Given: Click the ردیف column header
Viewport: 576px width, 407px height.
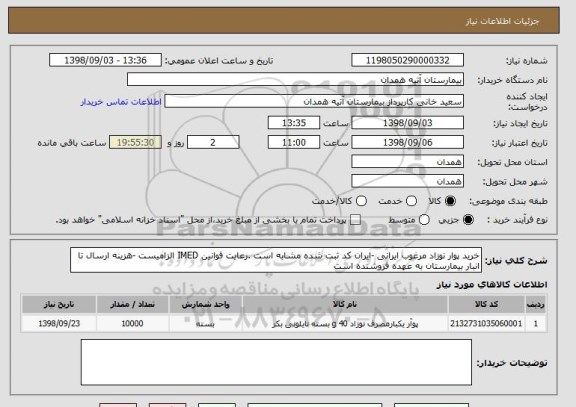Looking at the screenshot, I should click(x=536, y=304).
